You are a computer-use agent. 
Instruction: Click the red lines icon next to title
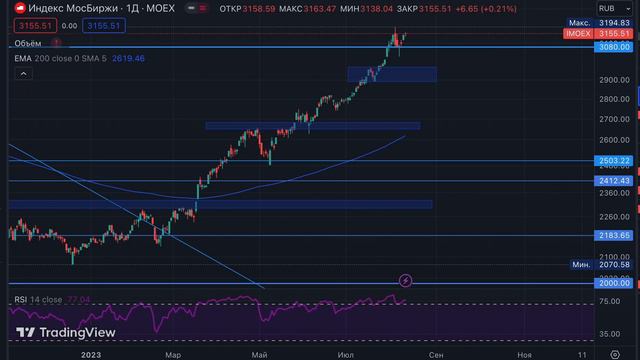coord(203,8)
